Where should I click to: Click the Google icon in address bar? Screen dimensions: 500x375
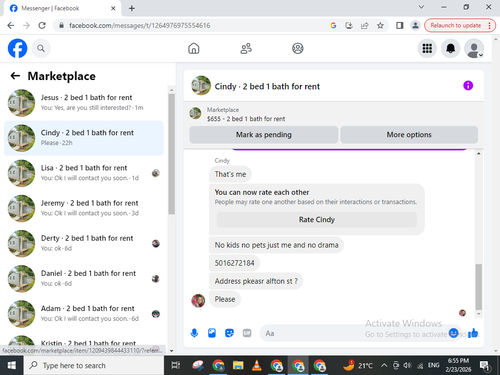click(x=333, y=25)
